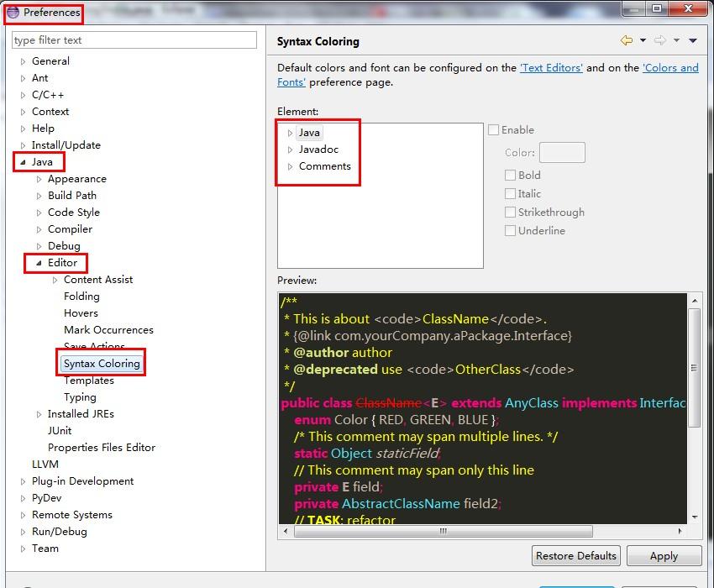Select the Compiler tree item
The width and height of the screenshot is (714, 588).
coord(70,229)
